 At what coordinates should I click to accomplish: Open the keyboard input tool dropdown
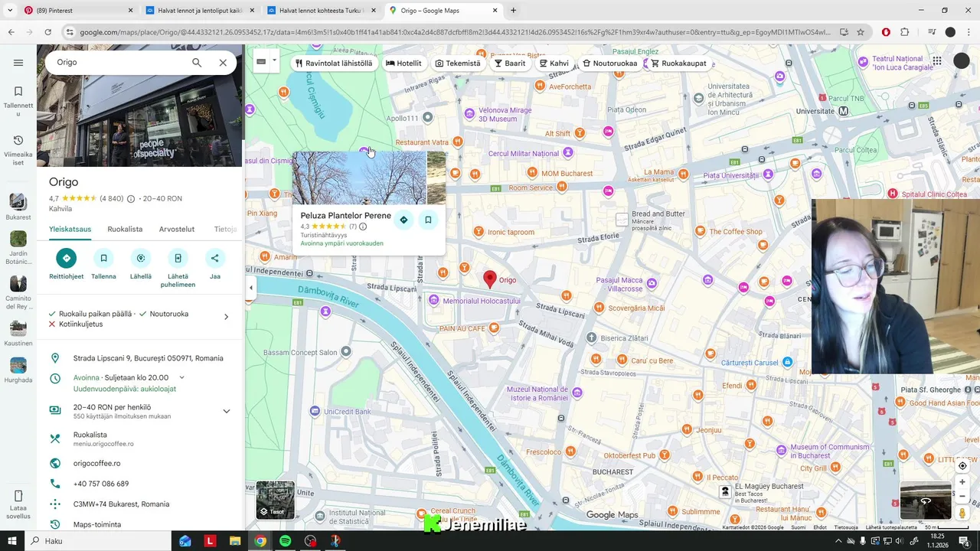pos(274,60)
